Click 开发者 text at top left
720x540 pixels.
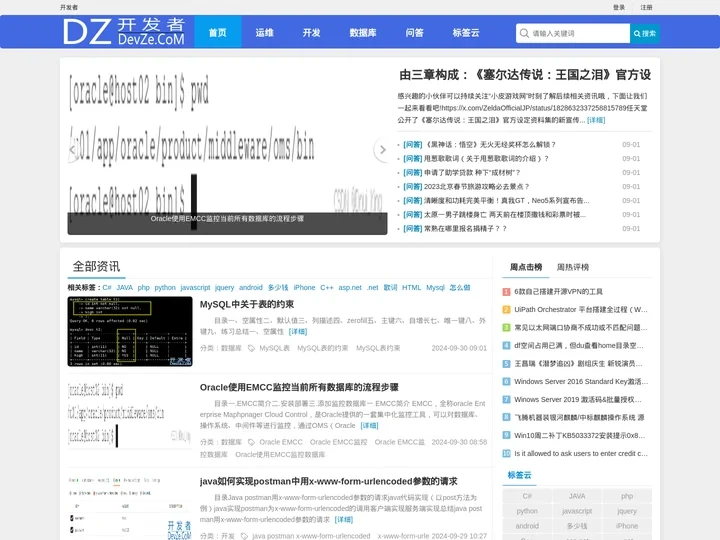(x=69, y=7)
